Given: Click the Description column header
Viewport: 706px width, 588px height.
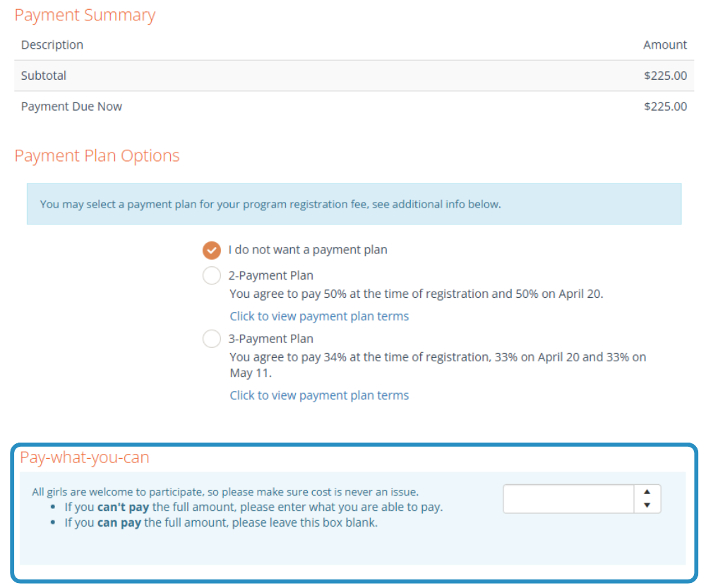Looking at the screenshot, I should tap(52, 45).
